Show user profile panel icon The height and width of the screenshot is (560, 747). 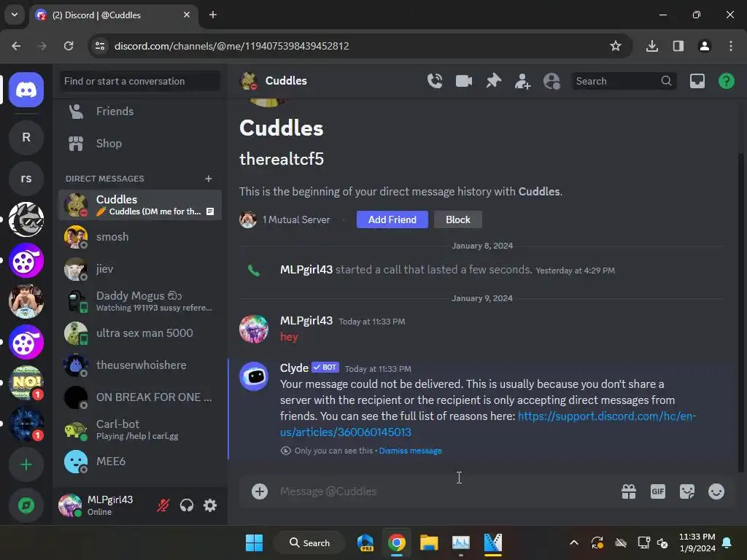[551, 81]
